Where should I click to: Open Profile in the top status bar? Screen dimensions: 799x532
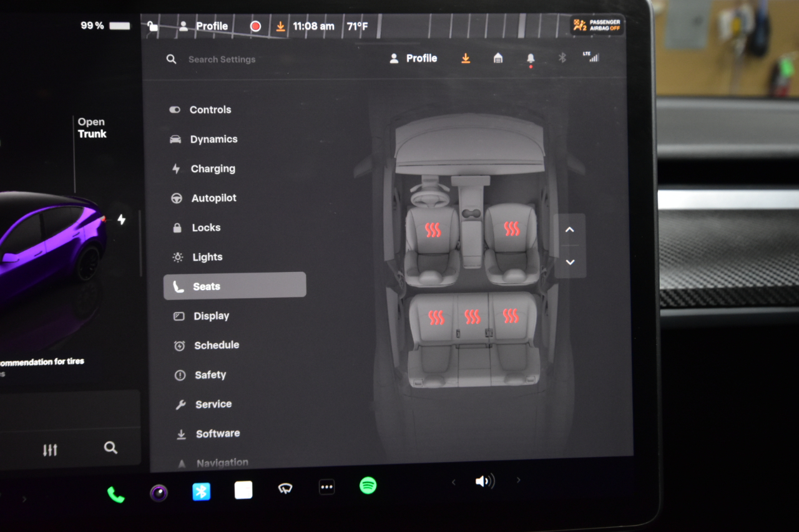click(203, 26)
